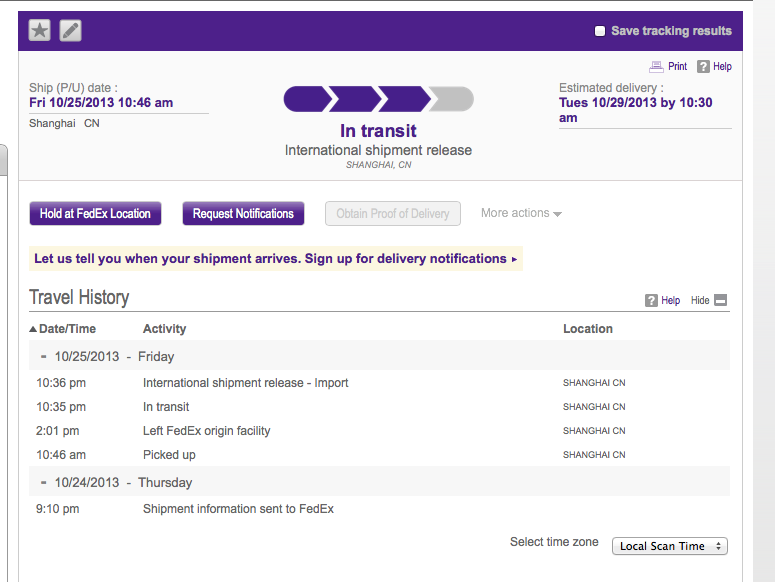Select the Left FedEx origin facility row

coord(380,431)
